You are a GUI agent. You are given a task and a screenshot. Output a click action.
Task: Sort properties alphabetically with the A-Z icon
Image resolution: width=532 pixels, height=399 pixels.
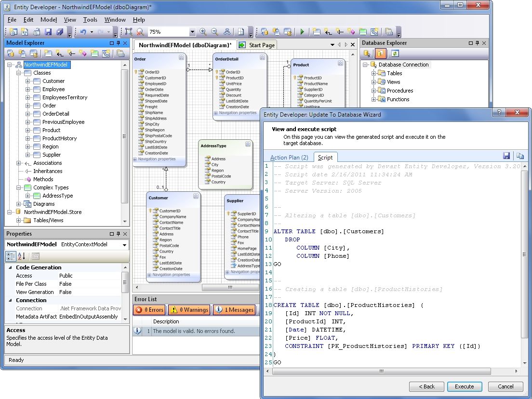22,256
